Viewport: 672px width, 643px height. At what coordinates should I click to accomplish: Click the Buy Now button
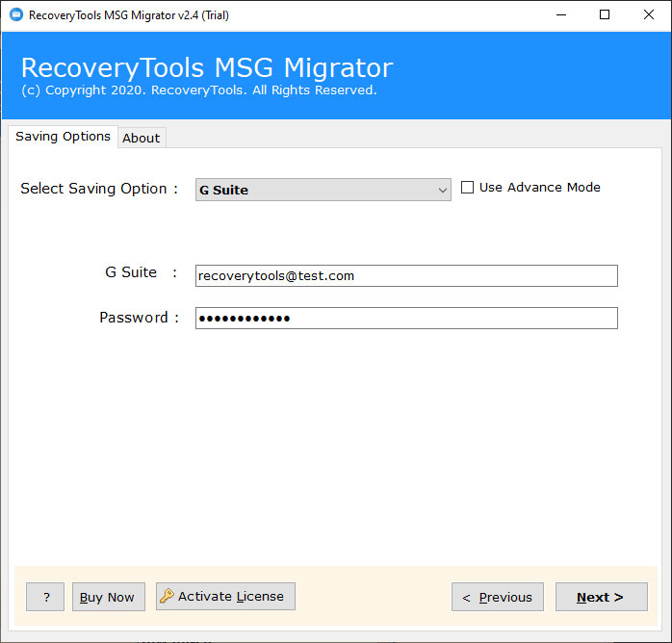tap(109, 597)
